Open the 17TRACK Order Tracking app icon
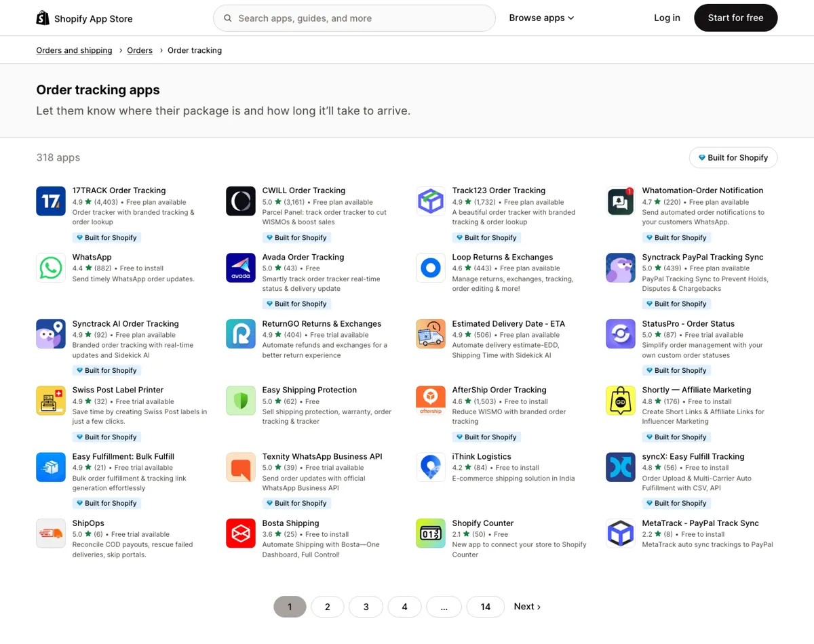814x644 pixels. click(x=51, y=201)
